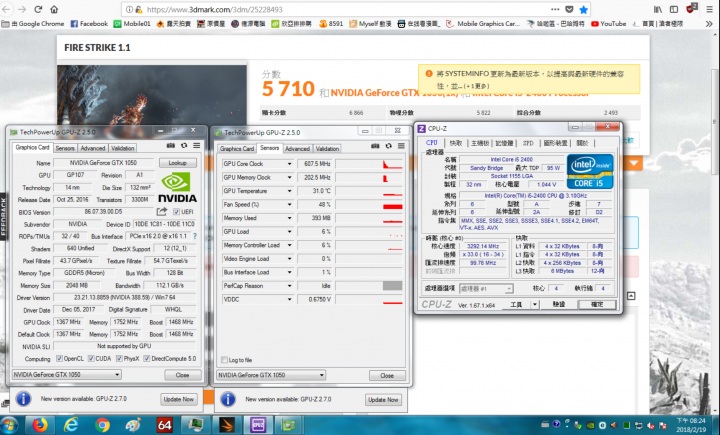Viewport: 720px width, 435px height.
Task: Toggle DirectCompute 5.0 checkbox
Action: point(147,359)
